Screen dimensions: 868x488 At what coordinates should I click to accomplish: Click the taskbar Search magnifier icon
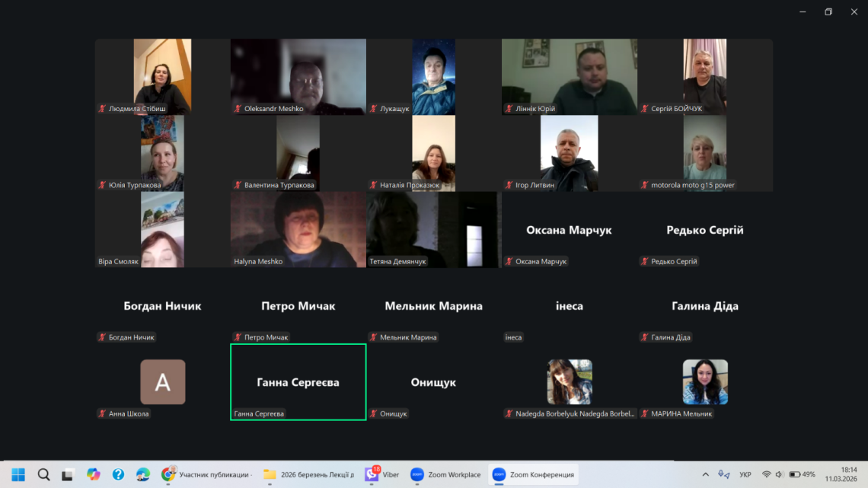[43, 474]
